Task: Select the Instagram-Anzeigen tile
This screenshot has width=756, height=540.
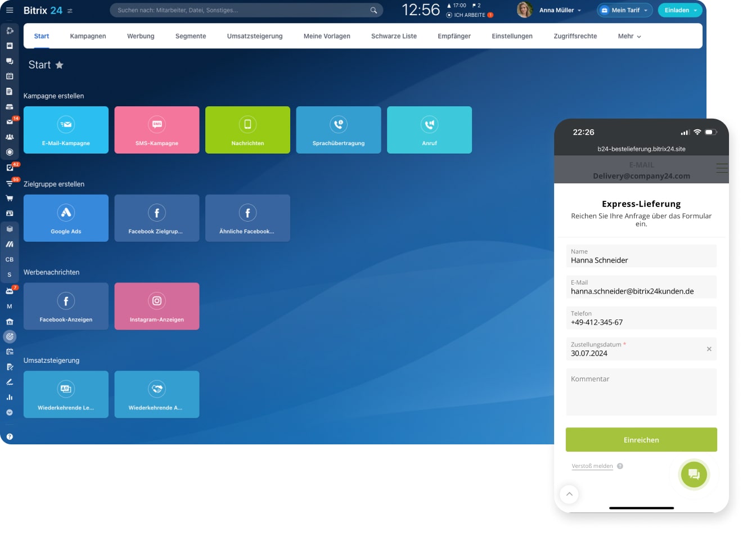Action: pos(156,306)
